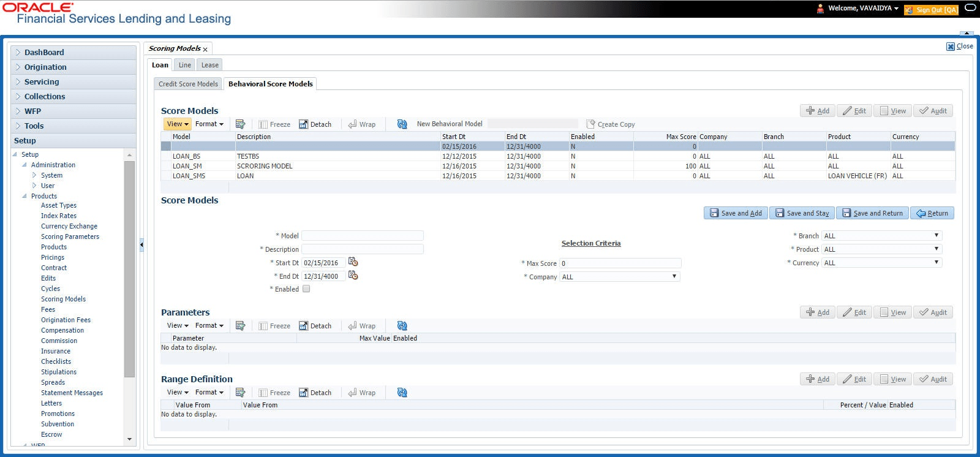
Task: Click the Refresh icon in Score Models toolbar
Action: [x=402, y=124]
